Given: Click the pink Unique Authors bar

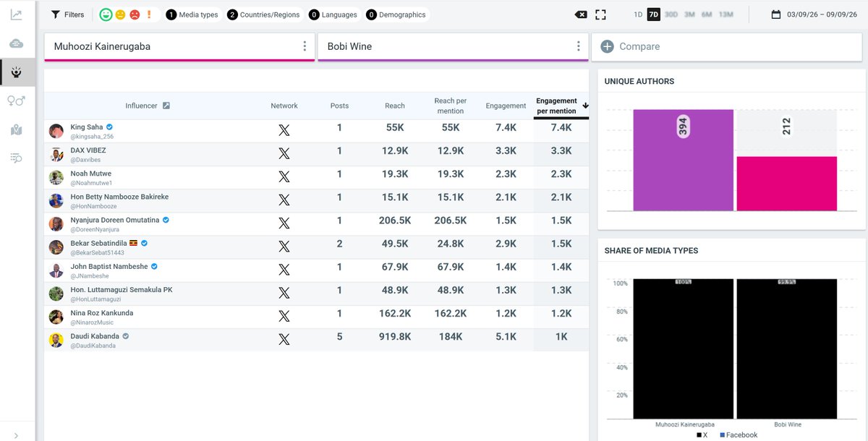Looking at the screenshot, I should point(787,184).
